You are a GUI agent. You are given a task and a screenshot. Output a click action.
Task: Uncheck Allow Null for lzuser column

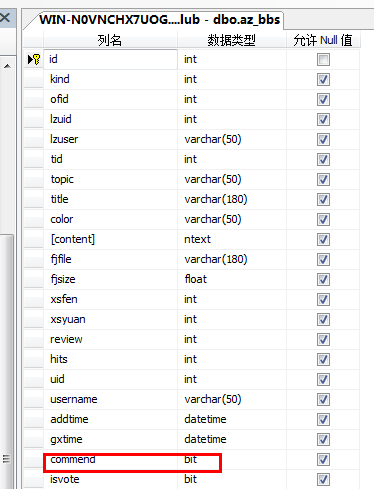pos(323,140)
